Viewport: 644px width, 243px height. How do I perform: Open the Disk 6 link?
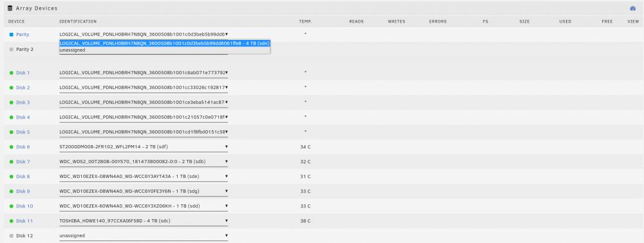(x=23, y=147)
